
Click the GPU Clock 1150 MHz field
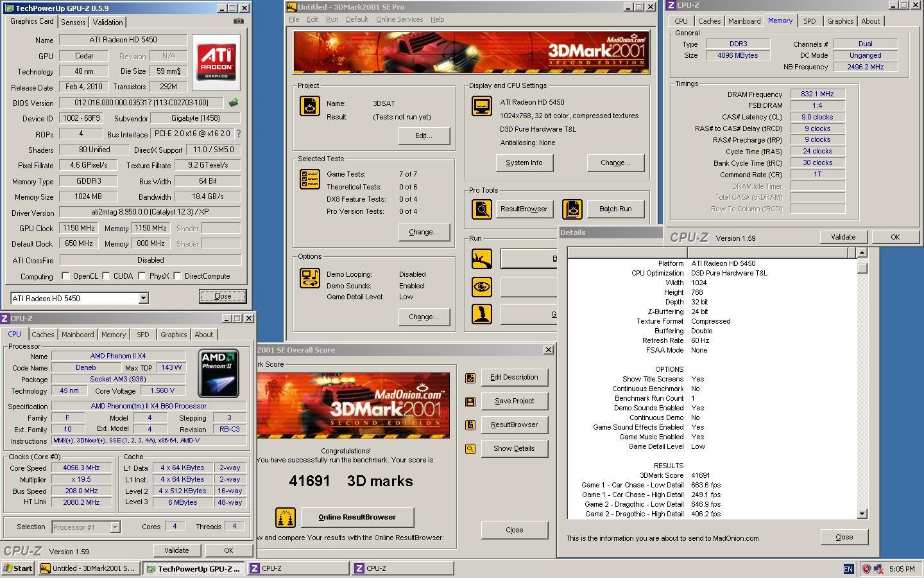80,228
